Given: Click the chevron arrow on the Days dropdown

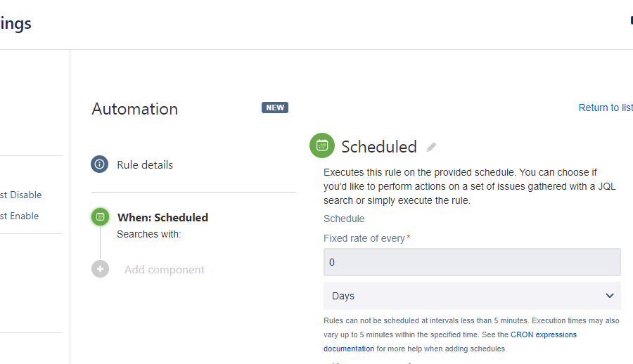Looking at the screenshot, I should tap(610, 296).
